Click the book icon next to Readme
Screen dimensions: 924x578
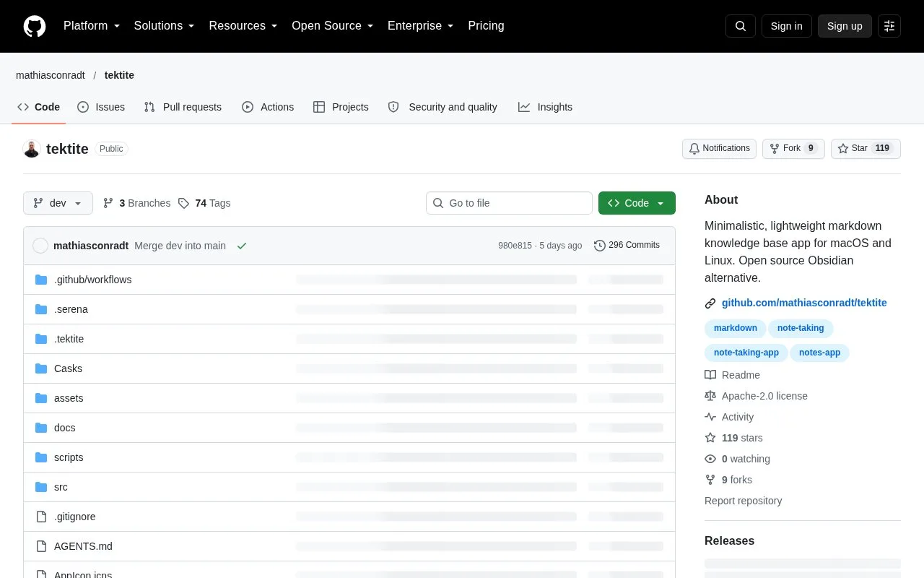pyautogui.click(x=710, y=375)
